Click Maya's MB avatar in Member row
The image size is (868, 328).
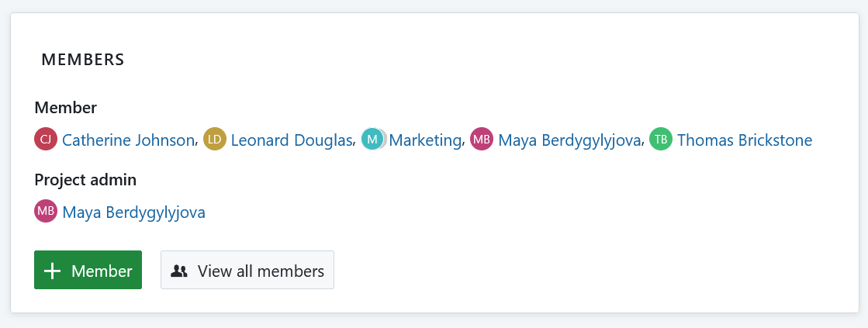[482, 140]
